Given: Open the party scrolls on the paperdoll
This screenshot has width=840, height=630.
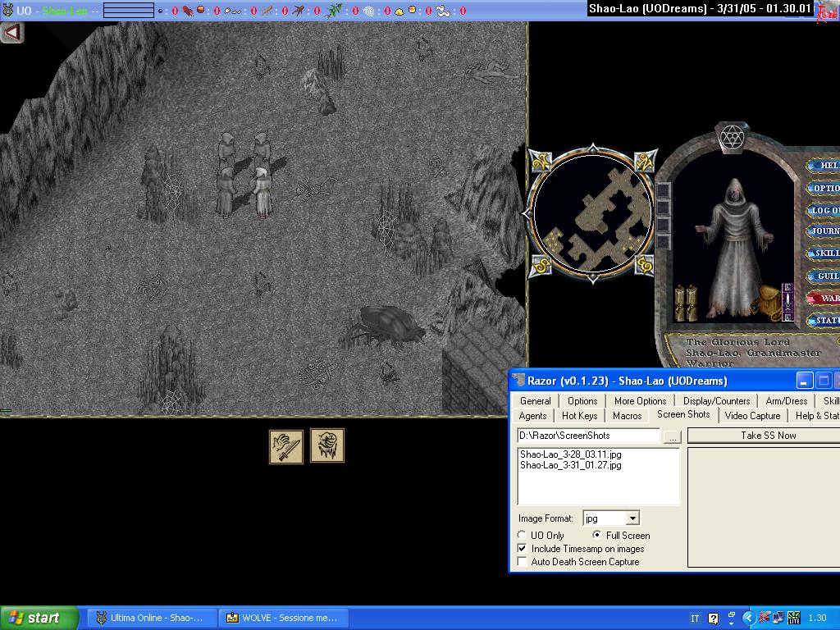Looking at the screenshot, I should [x=686, y=304].
